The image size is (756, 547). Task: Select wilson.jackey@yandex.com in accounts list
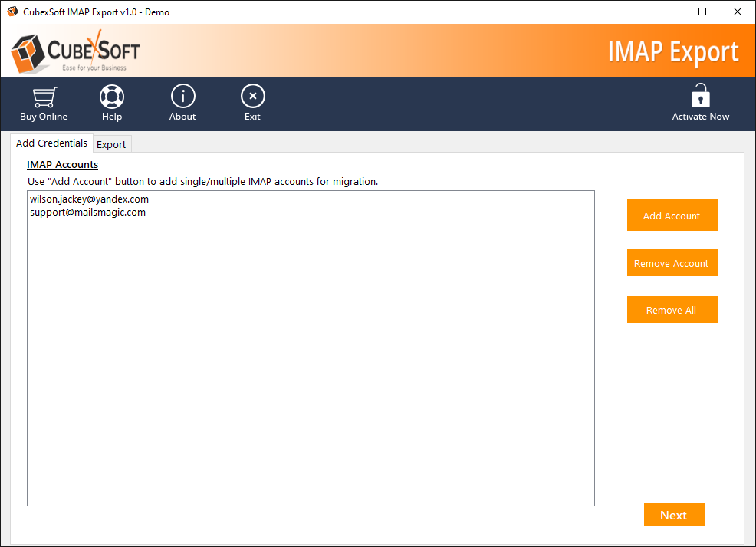coord(89,199)
